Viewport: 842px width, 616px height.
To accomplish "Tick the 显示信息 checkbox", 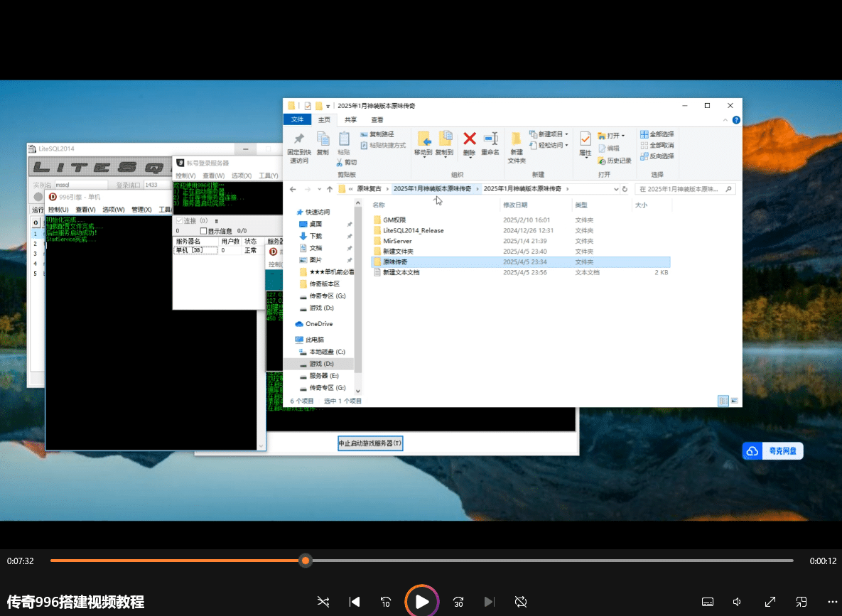I will point(204,231).
